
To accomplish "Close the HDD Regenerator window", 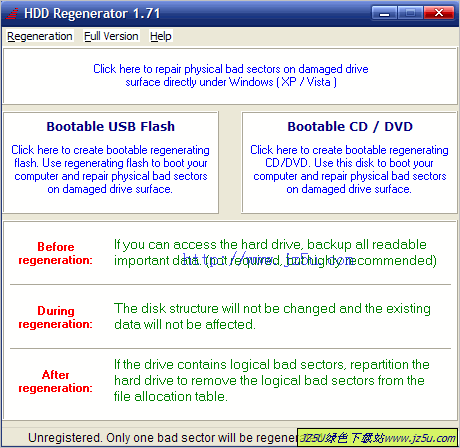I will point(439,13).
